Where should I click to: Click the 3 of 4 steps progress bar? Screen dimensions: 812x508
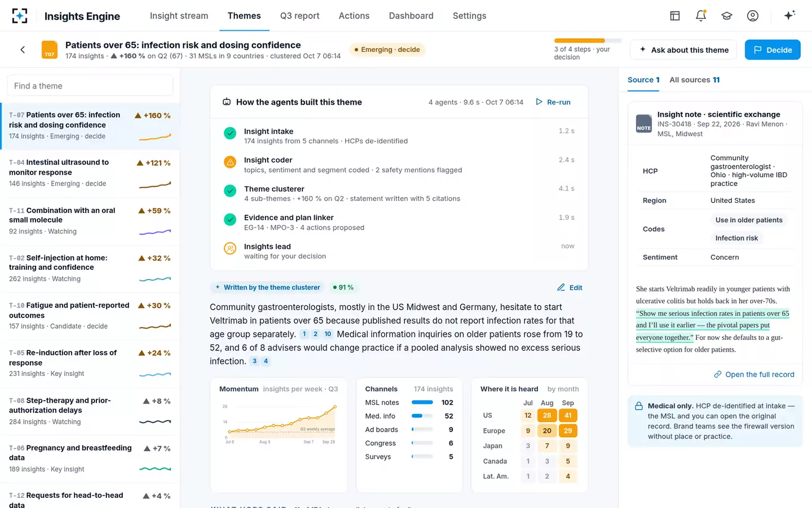click(x=588, y=41)
